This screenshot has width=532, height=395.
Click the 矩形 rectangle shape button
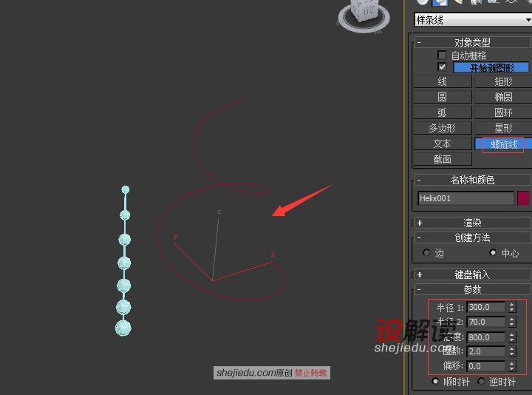coord(503,81)
